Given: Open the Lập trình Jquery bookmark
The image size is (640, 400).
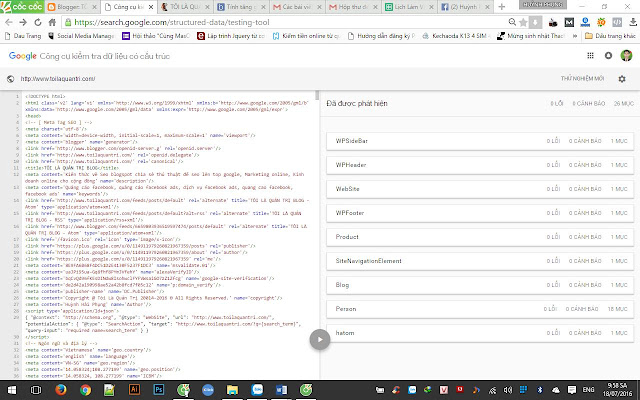Looking at the screenshot, I should tap(231, 36).
